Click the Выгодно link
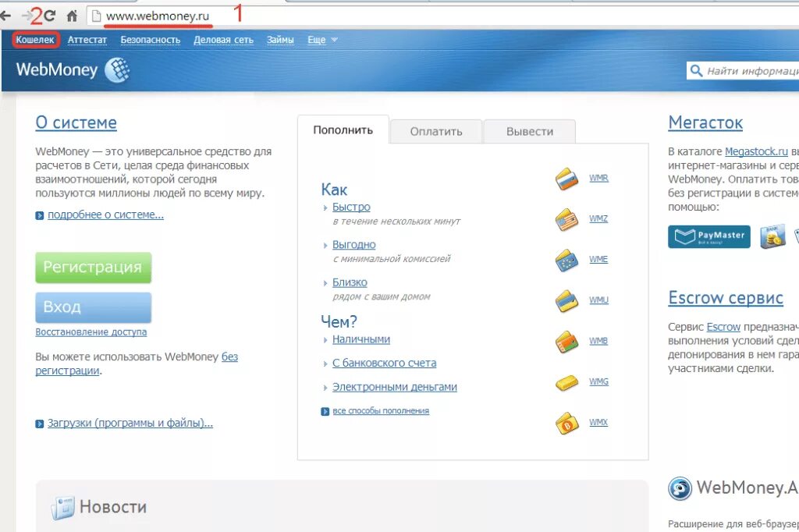This screenshot has width=799, height=532. (353, 245)
